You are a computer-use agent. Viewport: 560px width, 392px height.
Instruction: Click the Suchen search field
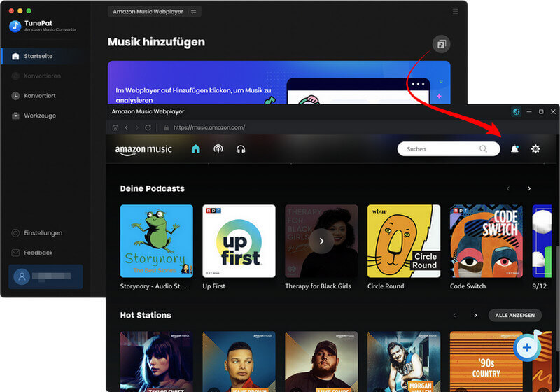click(449, 149)
